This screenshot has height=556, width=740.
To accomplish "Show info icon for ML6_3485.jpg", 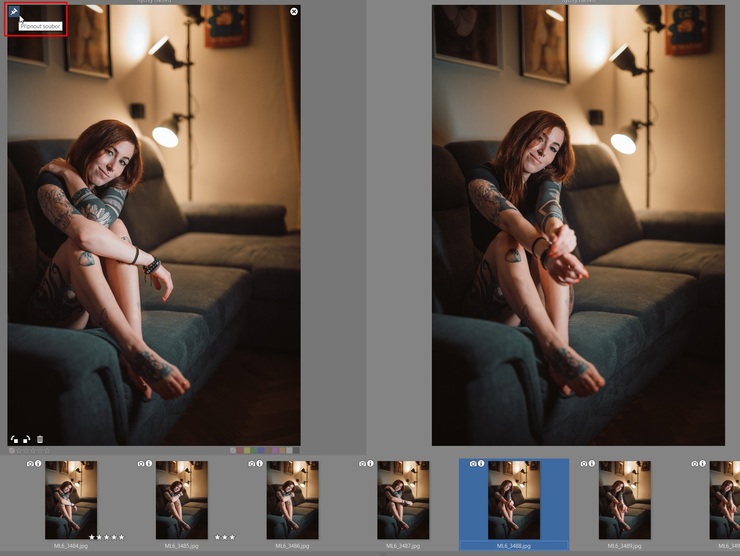I will (x=149, y=463).
